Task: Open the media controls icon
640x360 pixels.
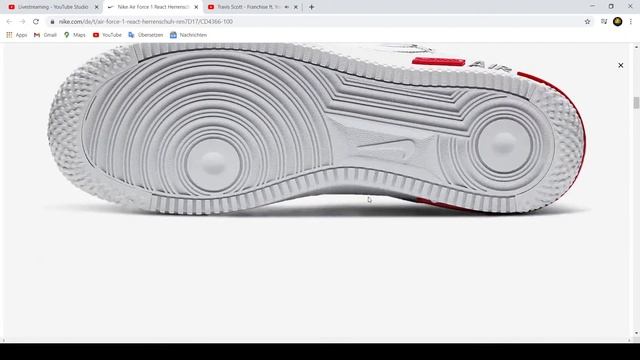Action: [x=604, y=22]
